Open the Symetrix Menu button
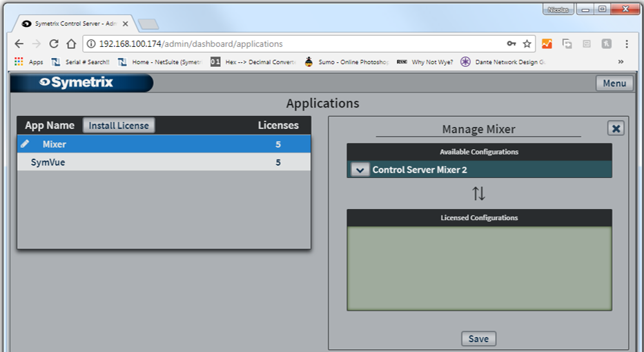 (614, 83)
